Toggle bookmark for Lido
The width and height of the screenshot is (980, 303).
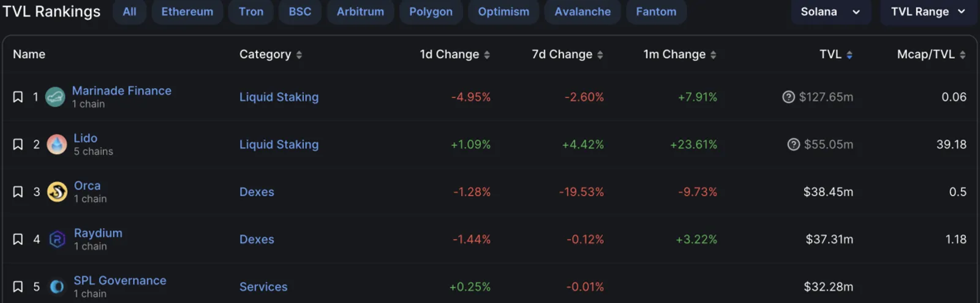click(x=18, y=144)
